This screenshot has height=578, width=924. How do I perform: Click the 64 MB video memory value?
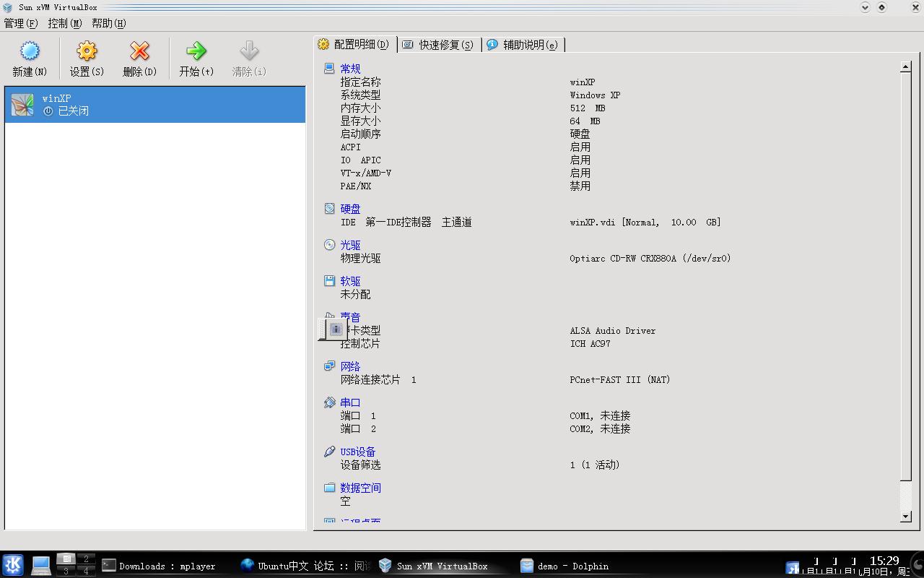pos(585,121)
